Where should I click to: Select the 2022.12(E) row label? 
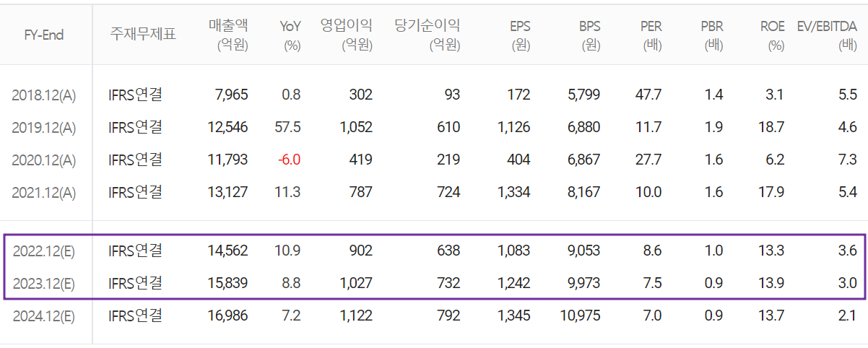click(x=44, y=251)
